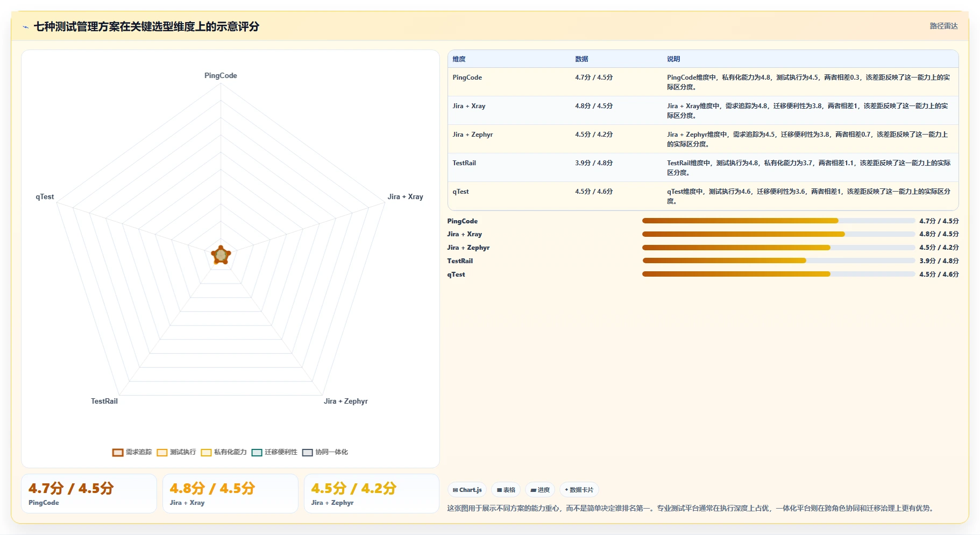
Task: Toggle the 迁移便利性 legend series
Action: tap(274, 452)
